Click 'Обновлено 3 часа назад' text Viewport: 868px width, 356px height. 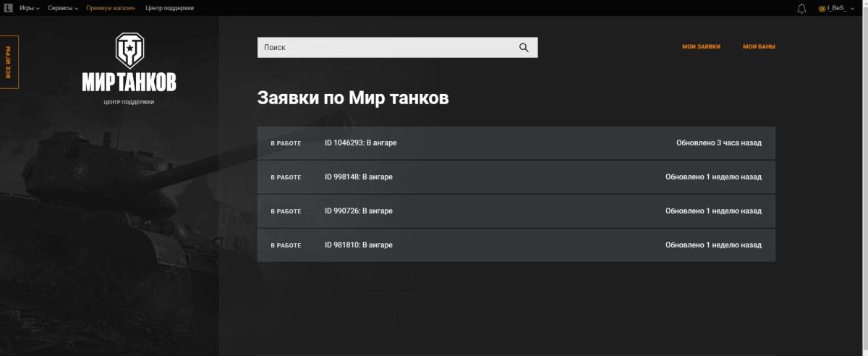pyautogui.click(x=719, y=143)
